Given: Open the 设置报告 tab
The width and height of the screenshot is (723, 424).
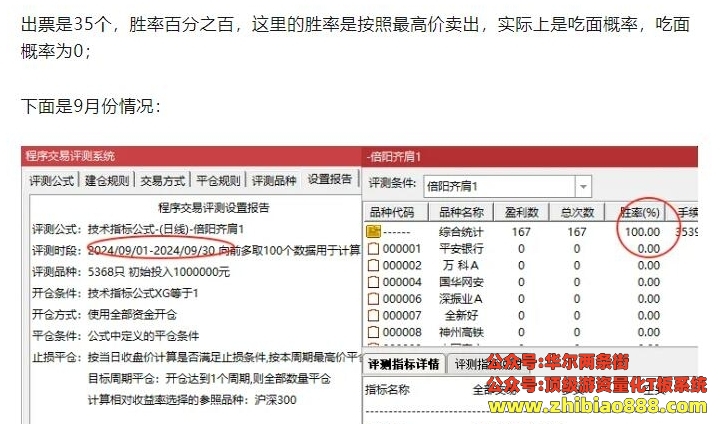Looking at the screenshot, I should (x=330, y=179).
